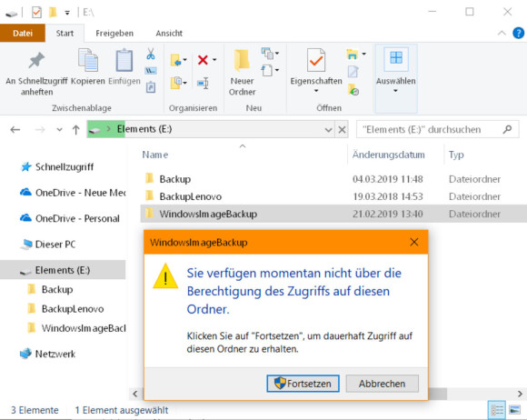Click the blue help question mark

(518, 33)
